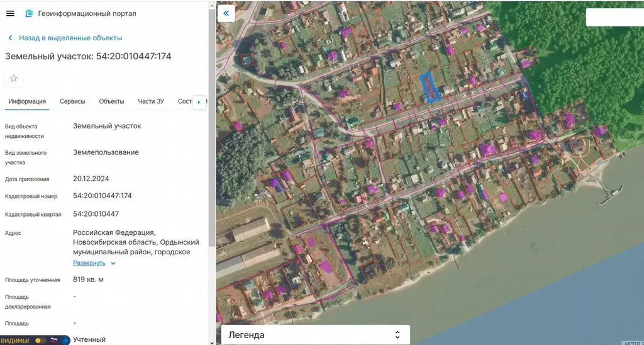Click the Russian flag icon in the bottom banner
This screenshot has height=345, width=644.
pos(55,340)
